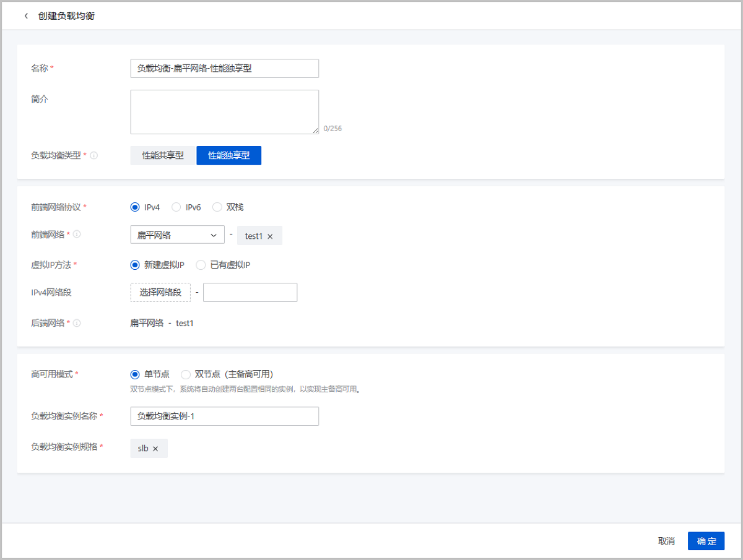
Task: Select 双节点（主备高可用）mode
Action: tap(186, 374)
